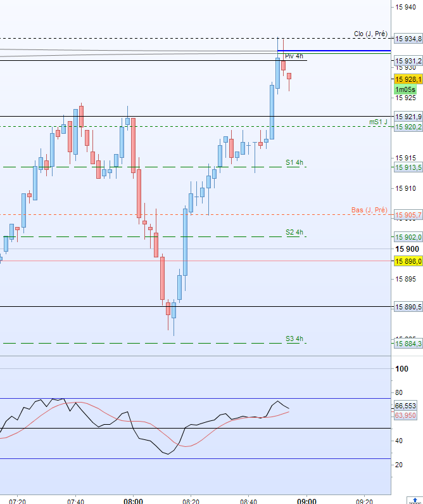Click the 'mS1 J' level label
This screenshot has width=423, height=504.
point(378,122)
